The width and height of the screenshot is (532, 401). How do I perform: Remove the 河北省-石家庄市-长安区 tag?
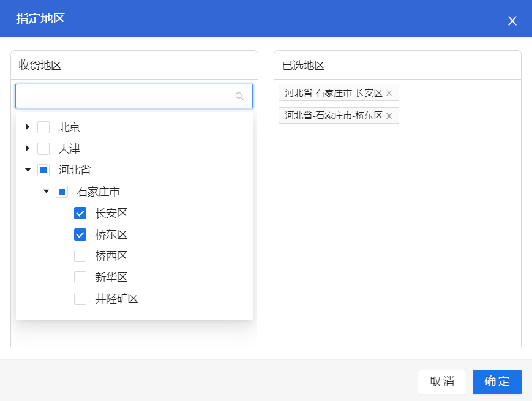pos(389,93)
